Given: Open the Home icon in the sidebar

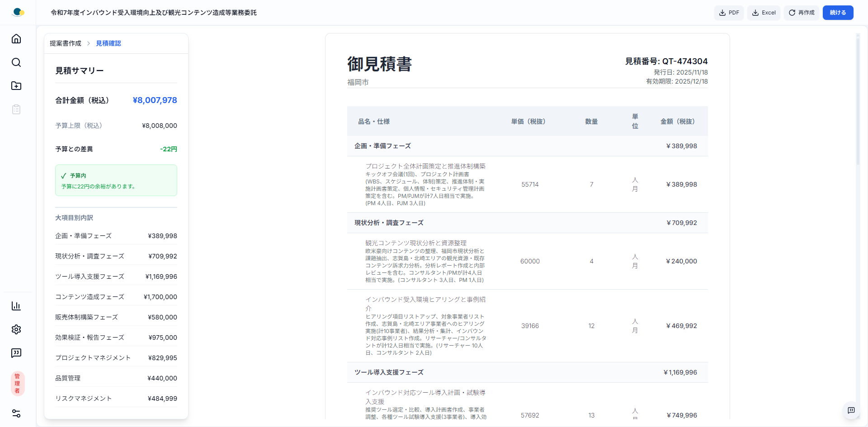Looking at the screenshot, I should (x=16, y=39).
